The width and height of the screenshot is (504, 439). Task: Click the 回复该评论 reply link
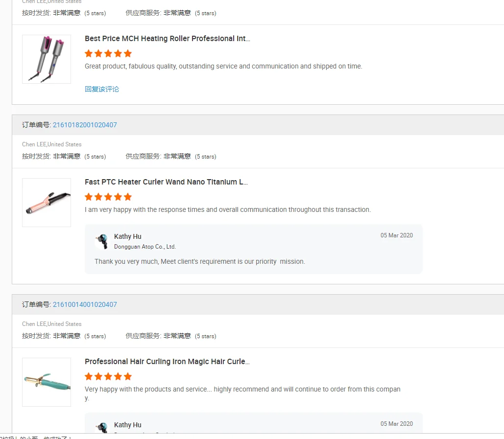(102, 89)
